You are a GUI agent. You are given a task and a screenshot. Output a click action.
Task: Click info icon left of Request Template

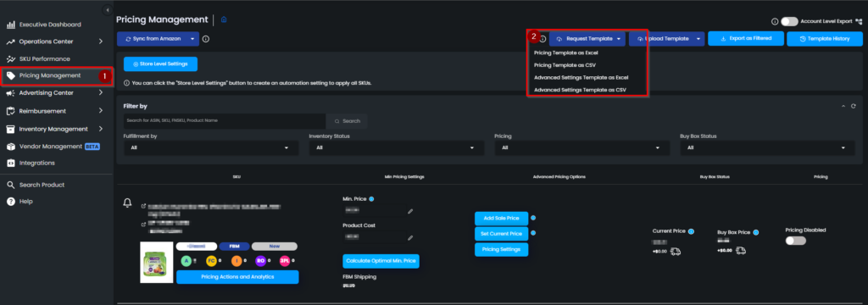(x=543, y=39)
